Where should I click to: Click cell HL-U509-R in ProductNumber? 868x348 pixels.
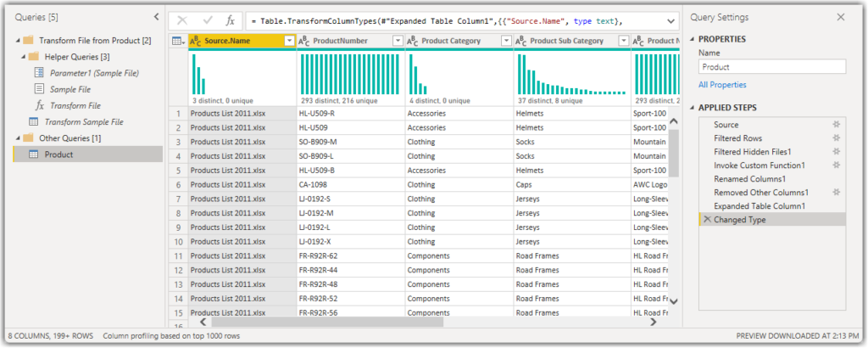tap(350, 114)
